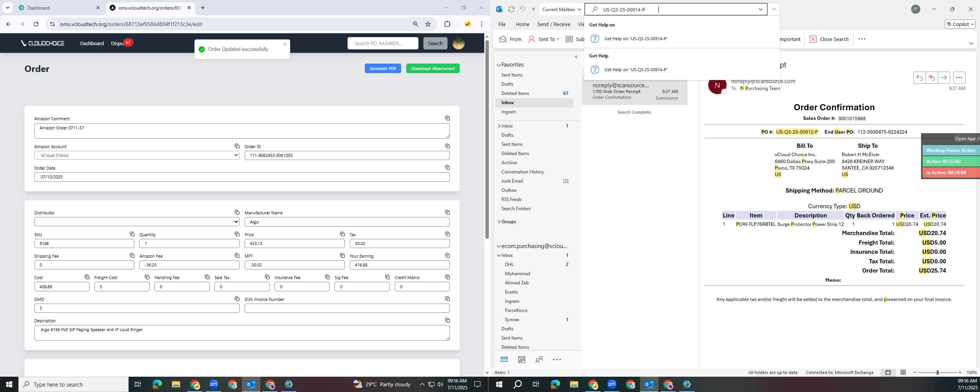Click the user avatar in CloudChoice header

[458, 43]
